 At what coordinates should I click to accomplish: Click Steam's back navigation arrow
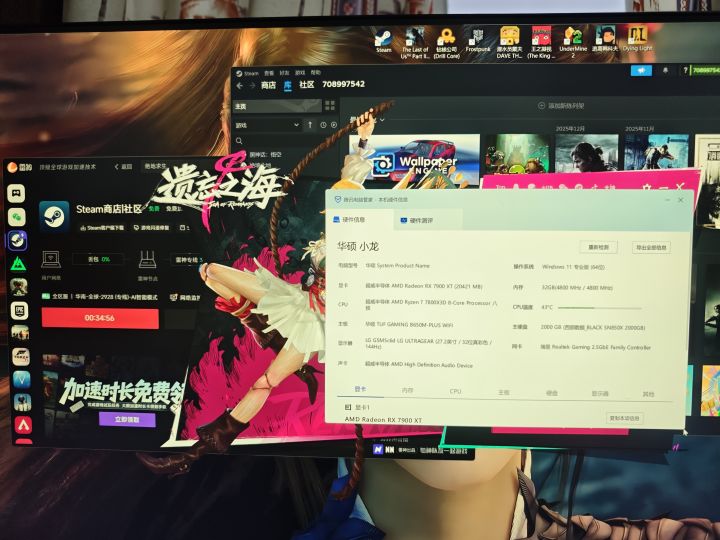(x=239, y=85)
